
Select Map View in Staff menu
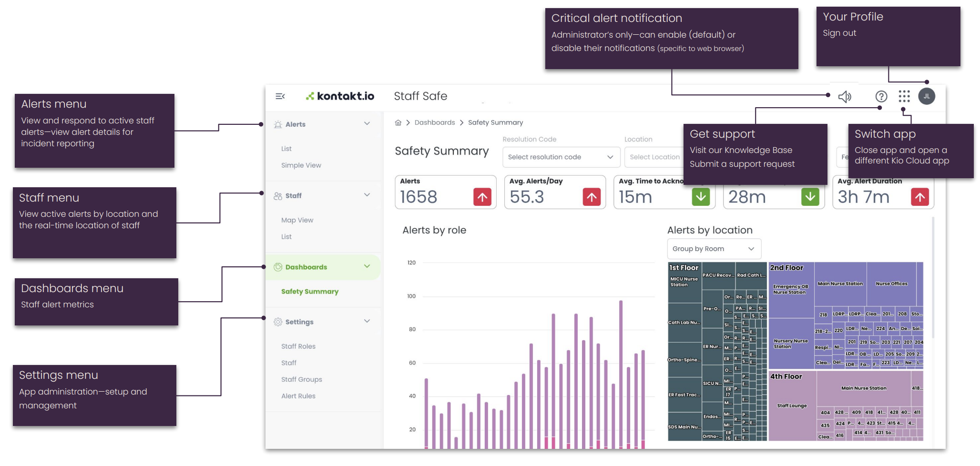tap(297, 220)
